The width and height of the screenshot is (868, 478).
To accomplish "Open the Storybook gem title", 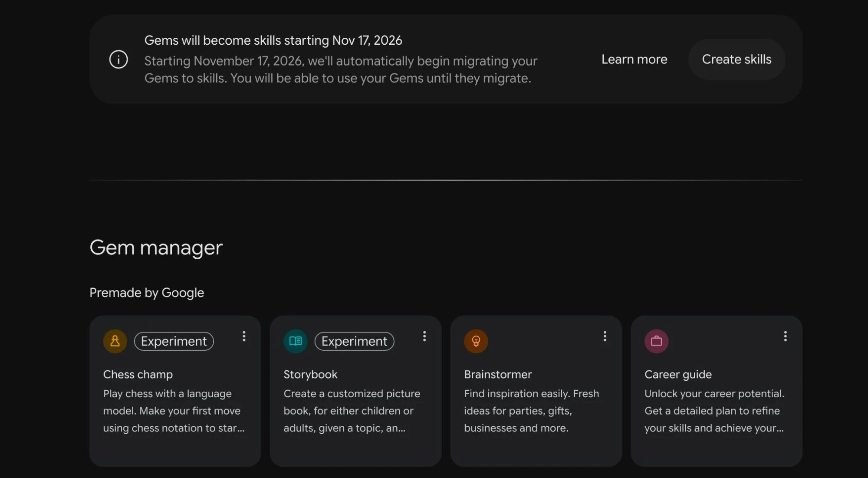I will pyautogui.click(x=310, y=374).
